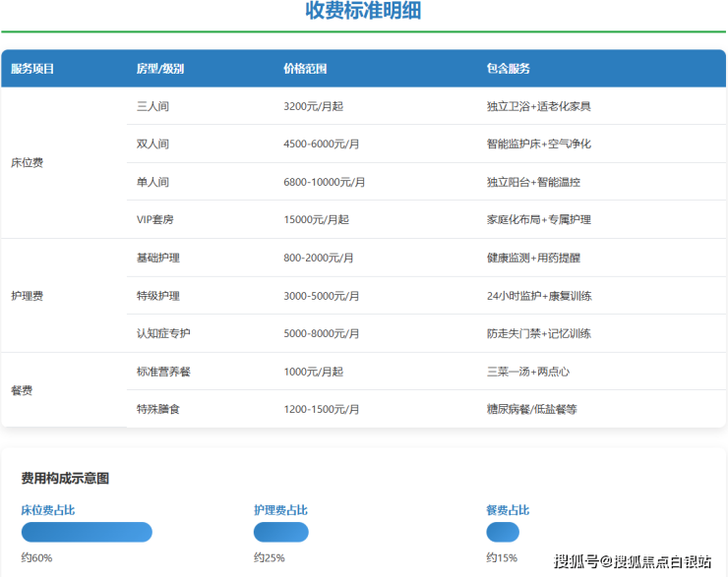This screenshot has height=577, width=728.
Task: Select the 餐费 category cell in table
Action: click(22, 390)
